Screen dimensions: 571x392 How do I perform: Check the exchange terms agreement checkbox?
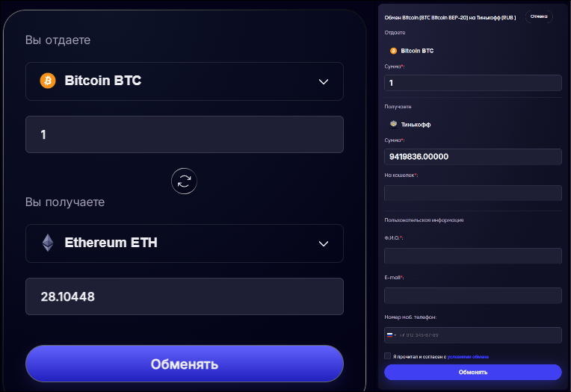[x=387, y=356]
